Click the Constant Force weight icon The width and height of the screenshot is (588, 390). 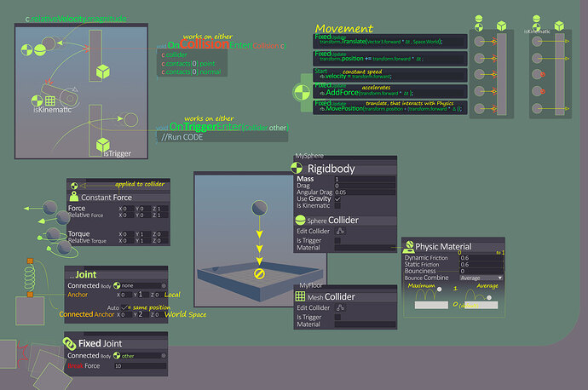click(x=74, y=197)
